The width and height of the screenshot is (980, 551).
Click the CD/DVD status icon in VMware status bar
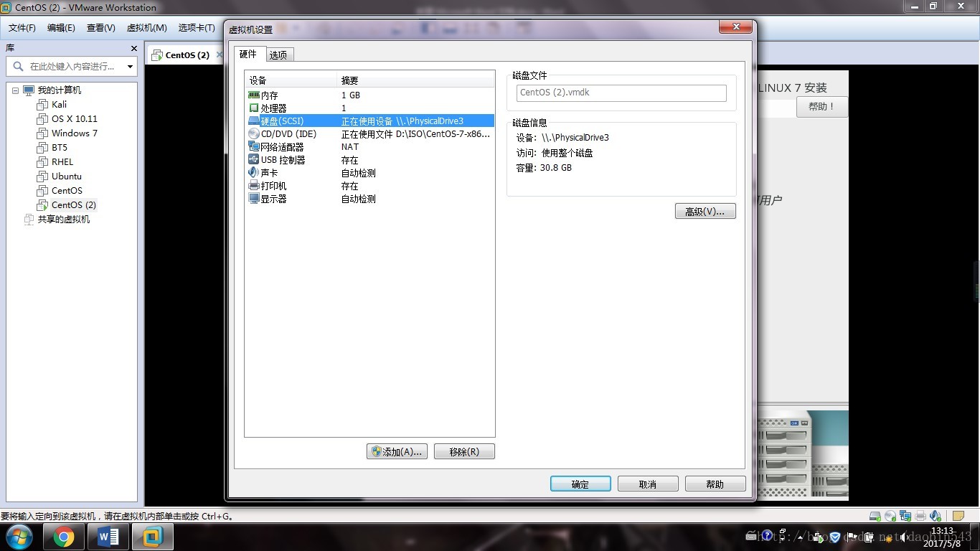[890, 516]
